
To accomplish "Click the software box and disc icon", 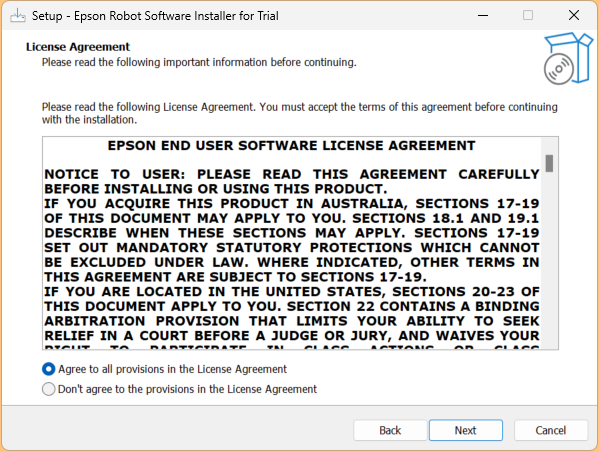I will click(x=568, y=58).
